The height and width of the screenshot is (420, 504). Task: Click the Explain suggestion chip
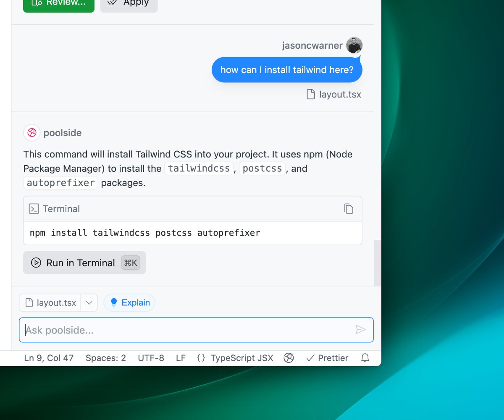(129, 302)
